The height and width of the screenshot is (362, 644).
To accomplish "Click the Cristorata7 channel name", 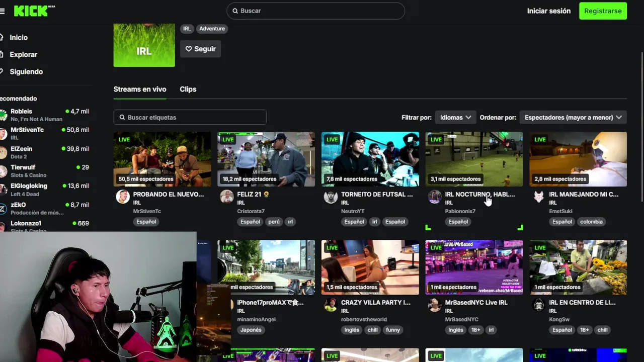I will [251, 211].
